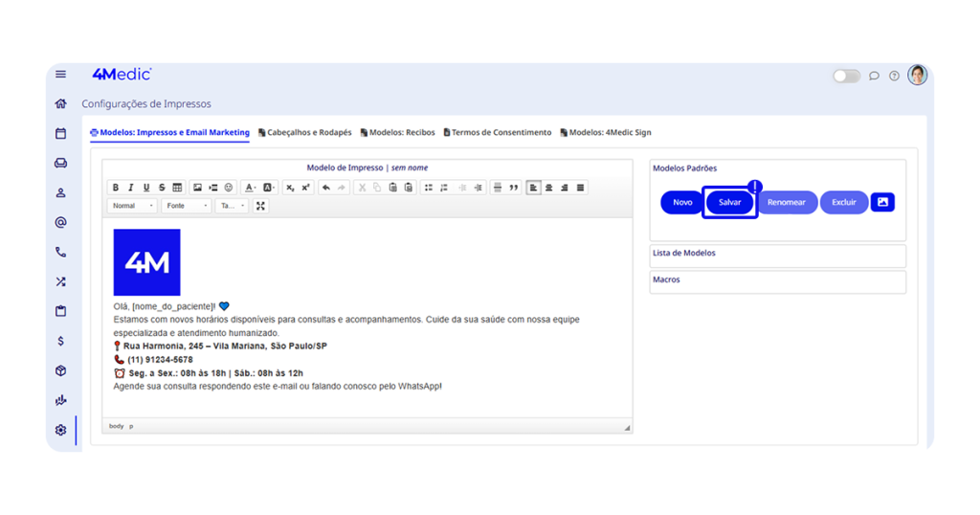Click the Salvar button
Viewport: 980px width, 515px height.
730,203
